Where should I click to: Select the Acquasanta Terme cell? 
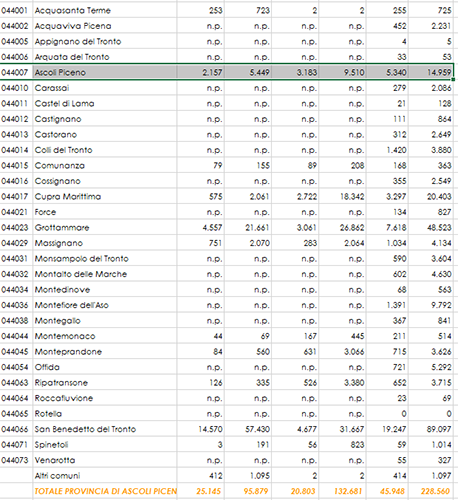coord(105,10)
